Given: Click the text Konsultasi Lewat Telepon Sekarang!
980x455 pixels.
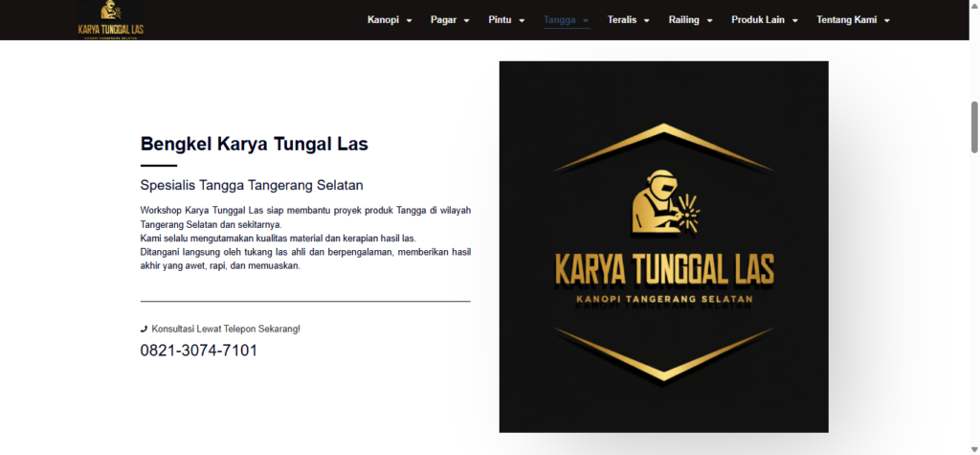Looking at the screenshot, I should [x=226, y=329].
